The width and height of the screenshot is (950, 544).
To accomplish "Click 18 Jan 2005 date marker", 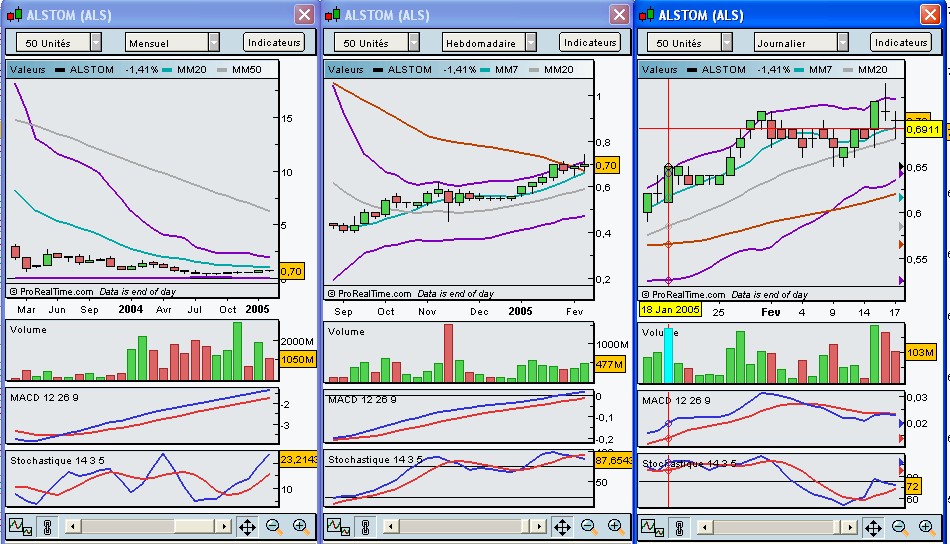I will (670, 310).
